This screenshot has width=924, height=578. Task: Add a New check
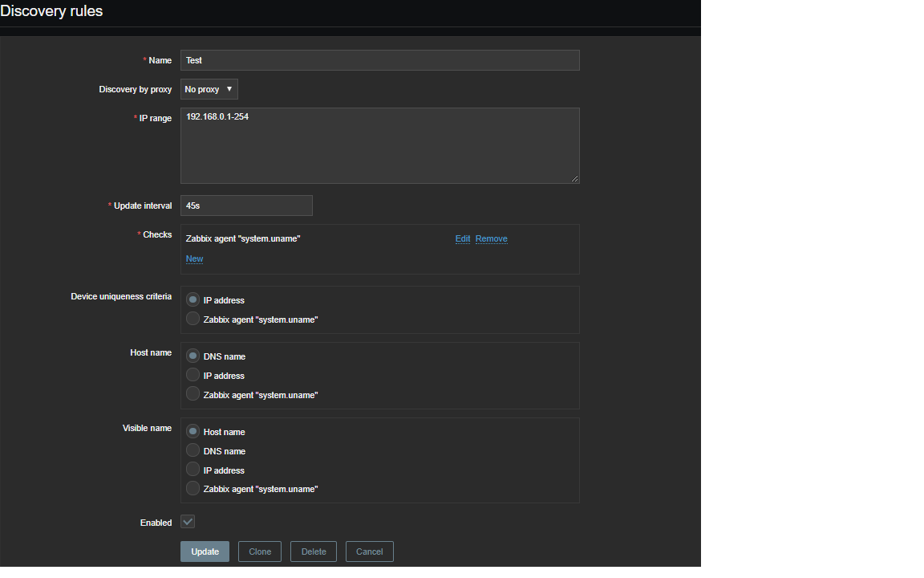pos(194,259)
